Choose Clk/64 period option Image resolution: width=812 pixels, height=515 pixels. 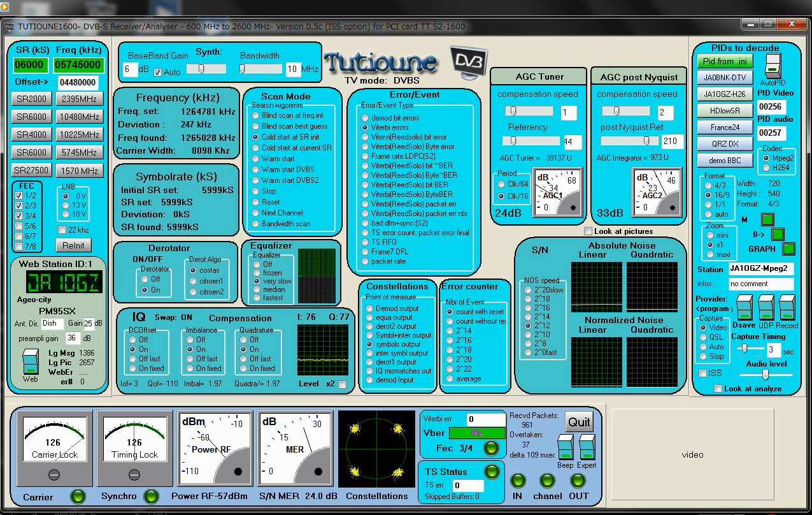pyautogui.click(x=502, y=184)
